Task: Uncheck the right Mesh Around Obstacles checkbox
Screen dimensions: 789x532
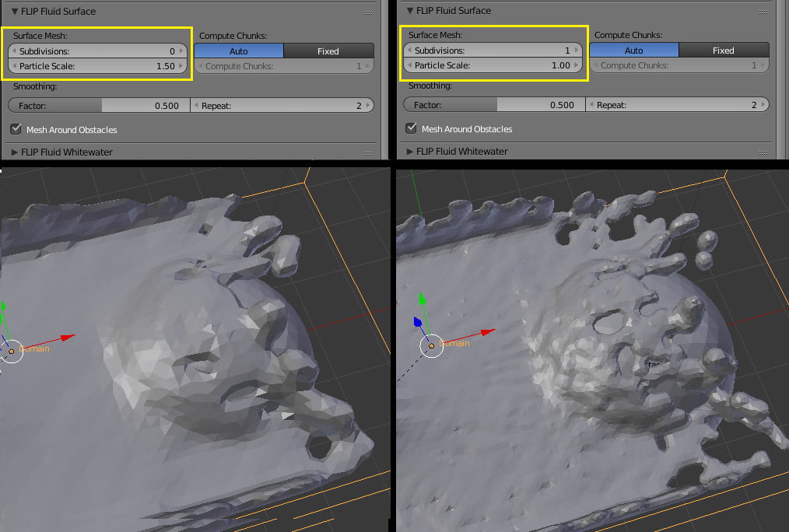Action: click(411, 128)
